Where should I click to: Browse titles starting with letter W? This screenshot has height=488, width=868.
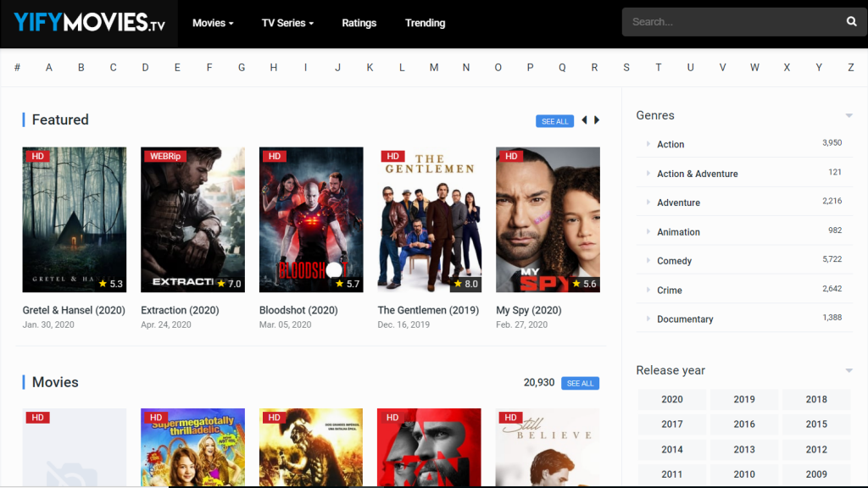coord(754,68)
